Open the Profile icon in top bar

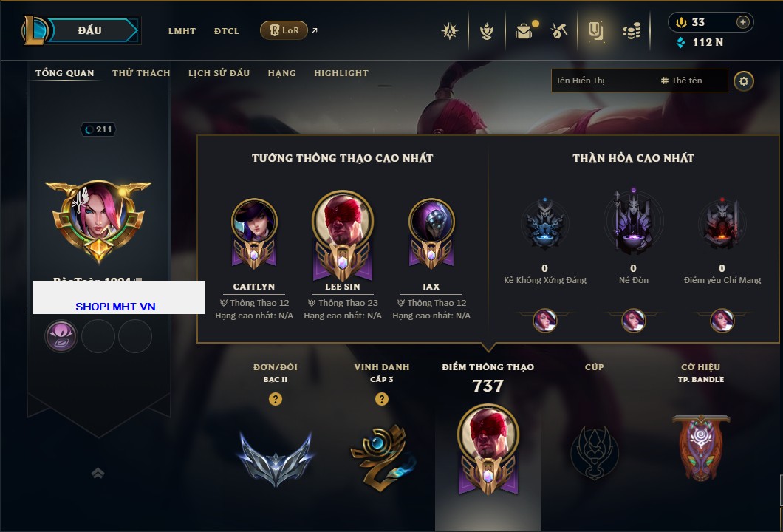(x=595, y=31)
